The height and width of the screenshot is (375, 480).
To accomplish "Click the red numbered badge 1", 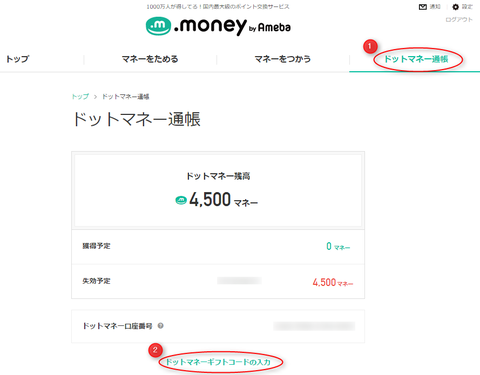I will tap(370, 46).
